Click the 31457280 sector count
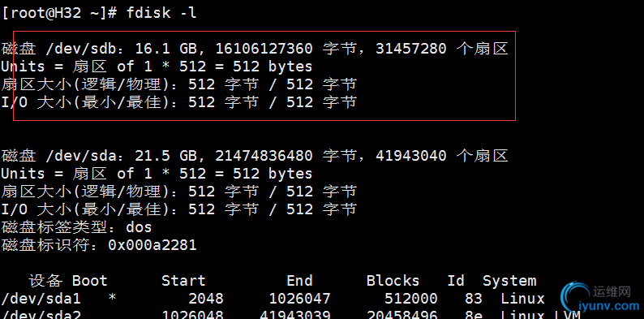Viewport: 644px width, 319px height. click(x=410, y=50)
